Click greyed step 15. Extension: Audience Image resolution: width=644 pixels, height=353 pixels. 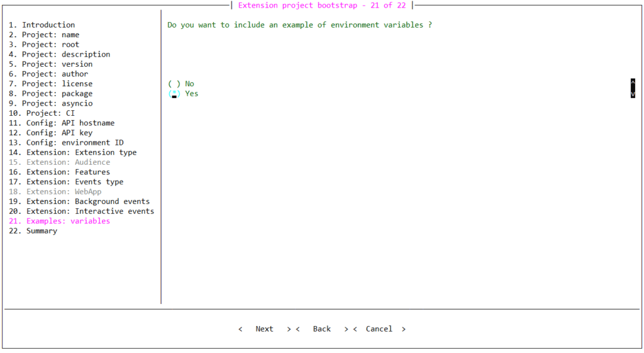tap(60, 162)
